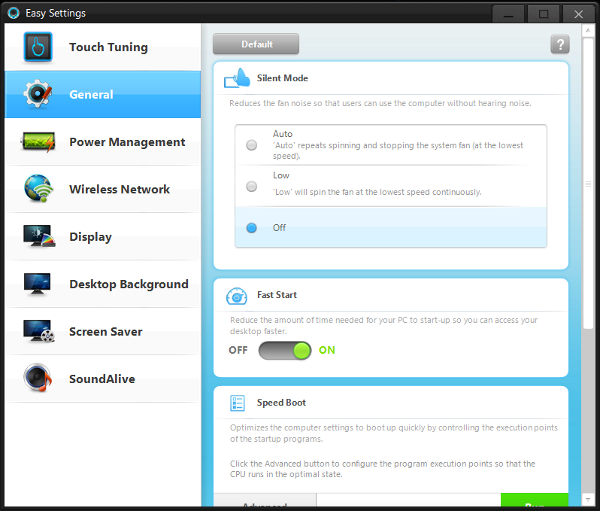600x511 pixels.
Task: Select the Auto silent mode radio button
Action: point(251,145)
